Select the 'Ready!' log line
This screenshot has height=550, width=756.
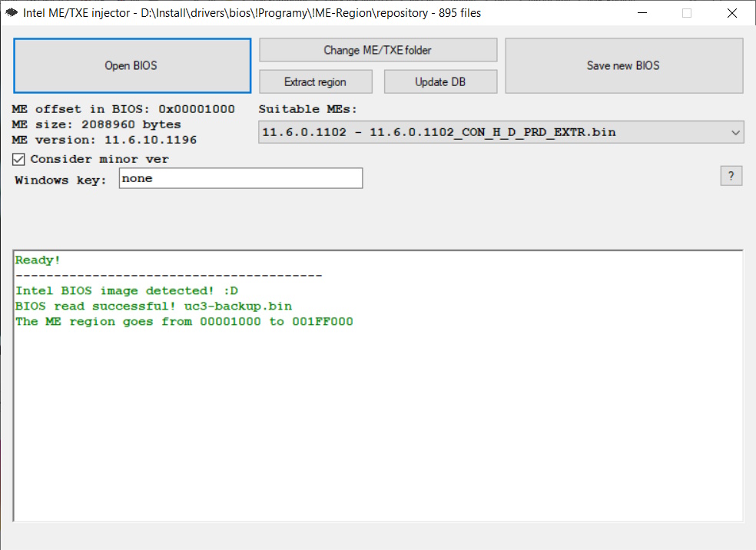tap(38, 260)
